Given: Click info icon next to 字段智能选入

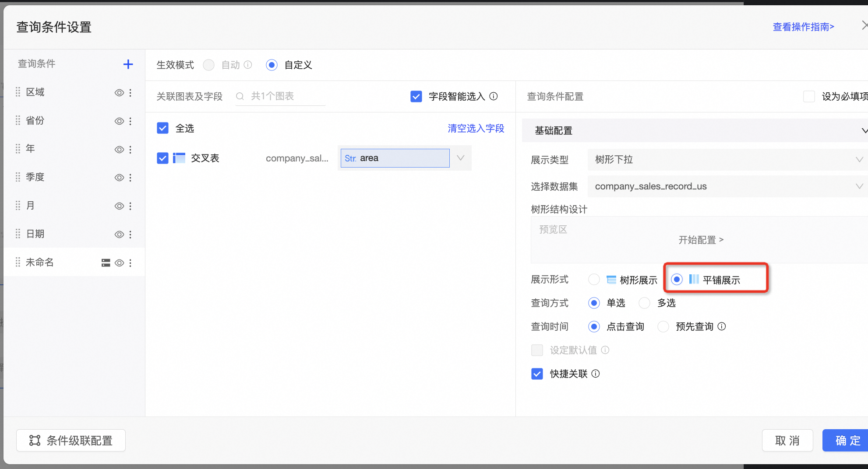Looking at the screenshot, I should 494,96.
